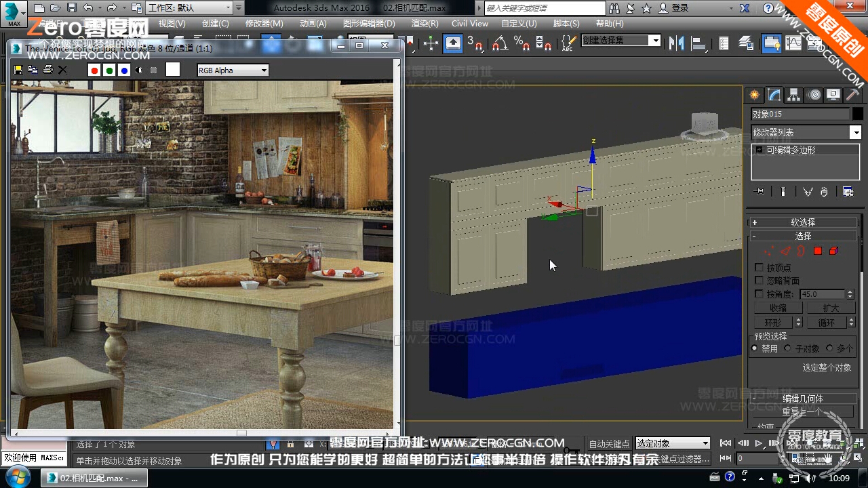Click the Snaps Toggle 3 magnet icon
Image resolution: width=868 pixels, height=488 pixels.
(x=476, y=43)
